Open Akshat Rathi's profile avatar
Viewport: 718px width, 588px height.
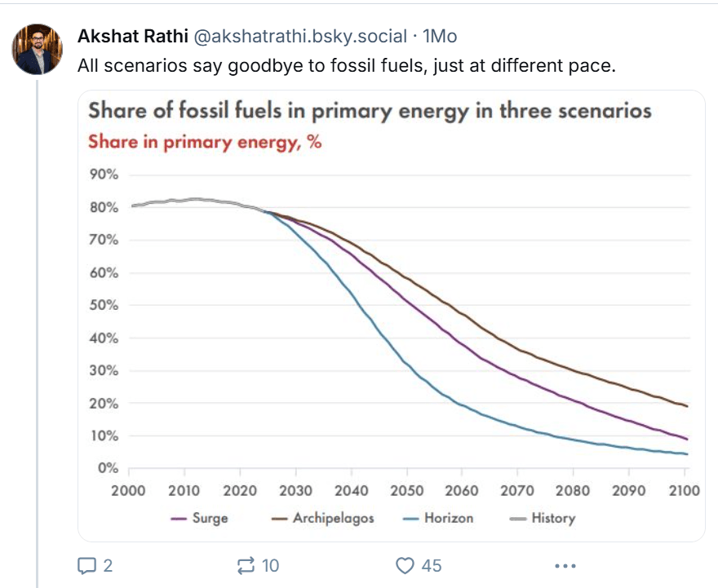(38, 48)
